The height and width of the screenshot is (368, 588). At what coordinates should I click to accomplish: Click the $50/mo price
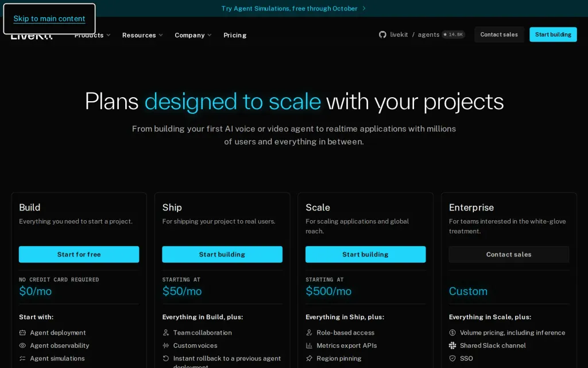(x=182, y=291)
